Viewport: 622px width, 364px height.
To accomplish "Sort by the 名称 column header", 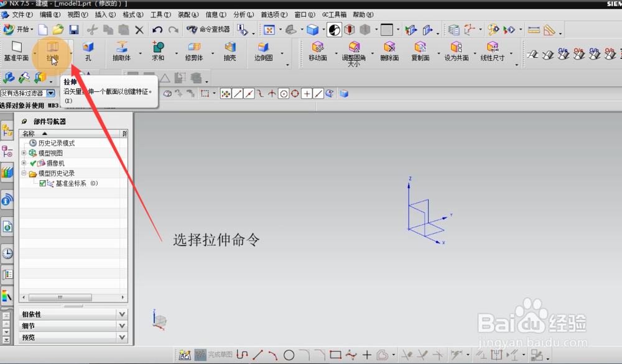I will point(70,134).
